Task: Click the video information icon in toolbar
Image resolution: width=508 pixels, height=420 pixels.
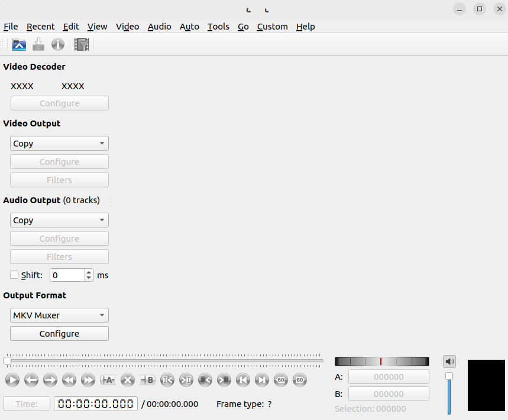Action: pos(57,44)
